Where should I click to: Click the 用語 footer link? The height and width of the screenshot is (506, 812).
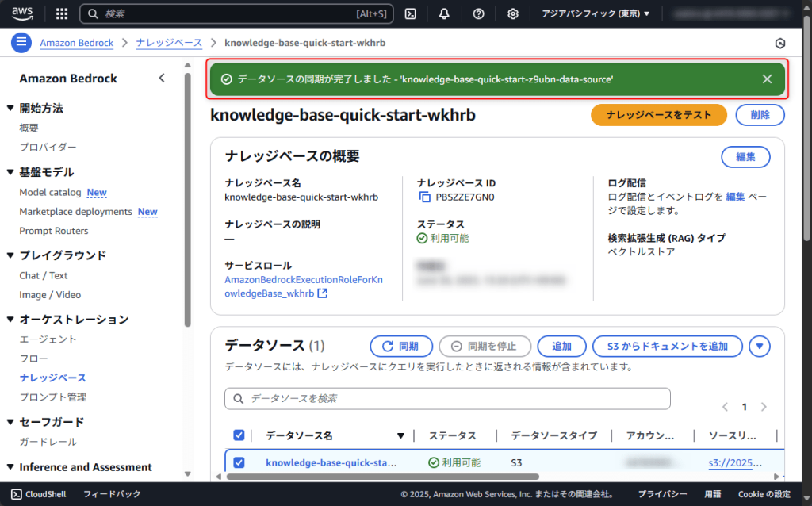(x=713, y=494)
